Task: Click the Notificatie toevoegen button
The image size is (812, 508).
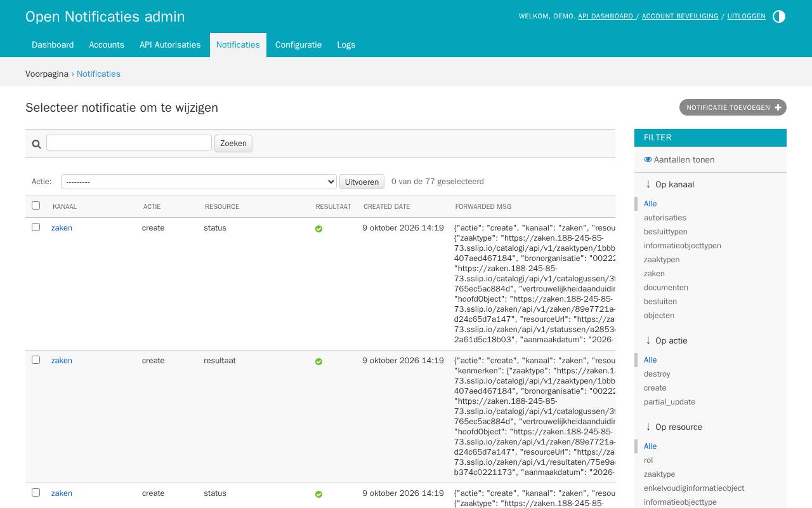Action: click(x=733, y=107)
